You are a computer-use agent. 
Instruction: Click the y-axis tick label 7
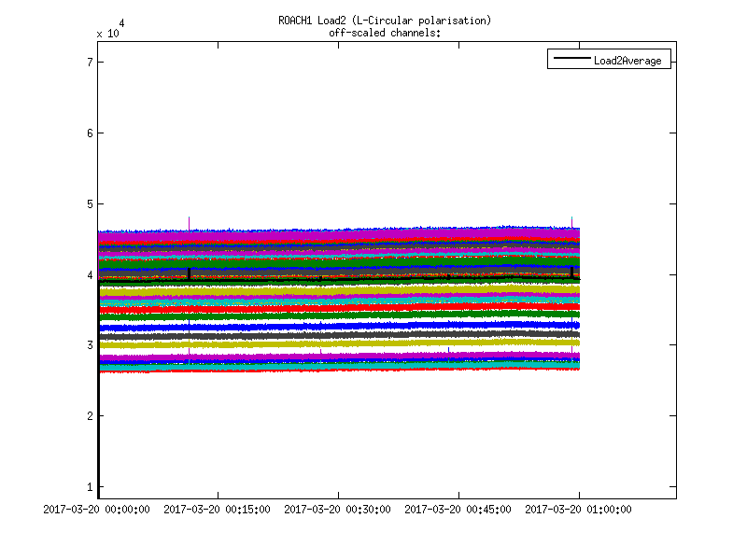tap(89, 63)
